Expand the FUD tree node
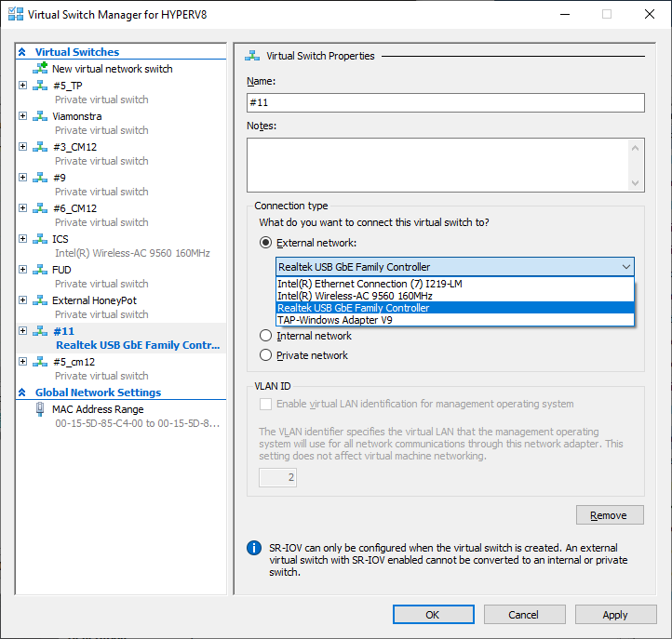The width and height of the screenshot is (672, 639). tap(22, 270)
